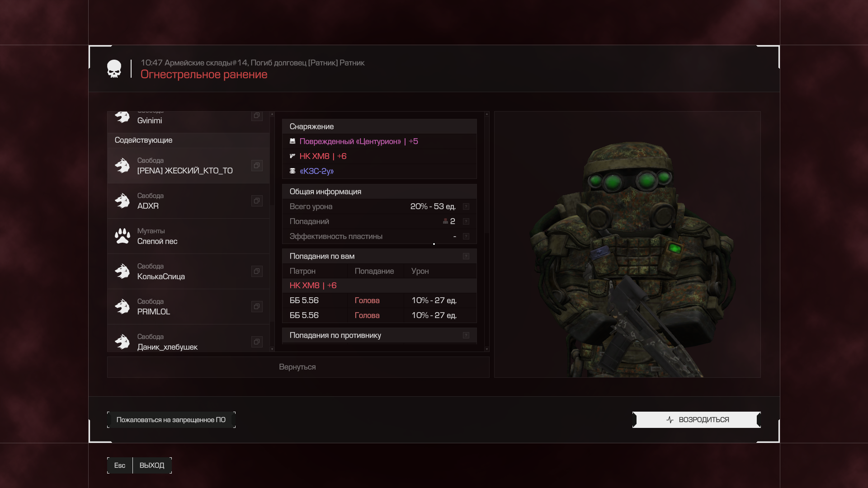Viewport: 868px width, 488px height.
Task: Select mutant row Слепой пес
Action: point(189,236)
